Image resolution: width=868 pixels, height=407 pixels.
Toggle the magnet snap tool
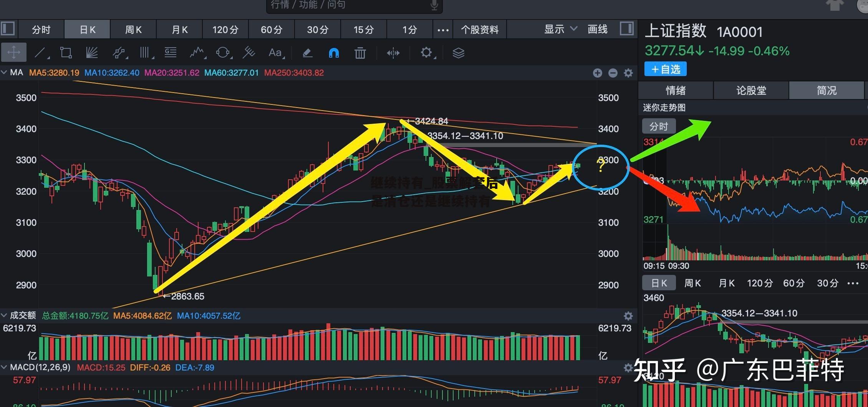334,53
